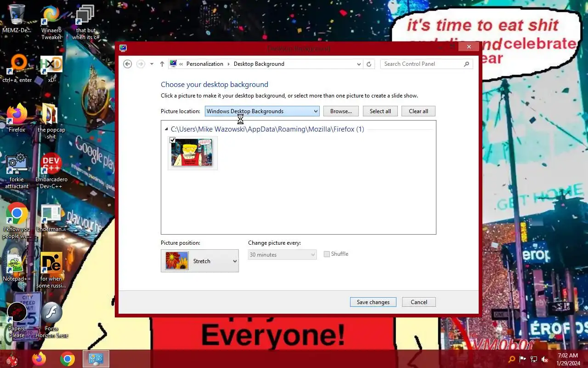Image resolution: width=588 pixels, height=368 pixels.
Task: Launch Chrome from the taskbar
Action: coord(68,359)
